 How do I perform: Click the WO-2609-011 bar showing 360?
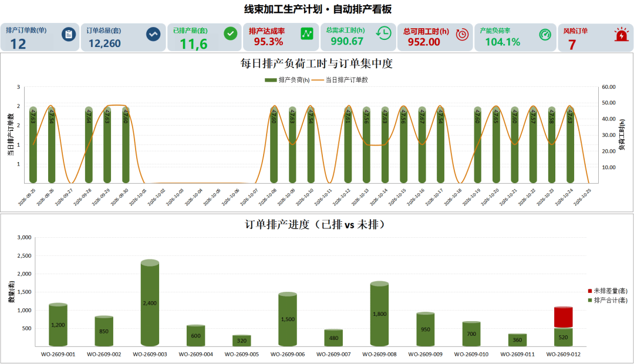[x=518, y=340]
